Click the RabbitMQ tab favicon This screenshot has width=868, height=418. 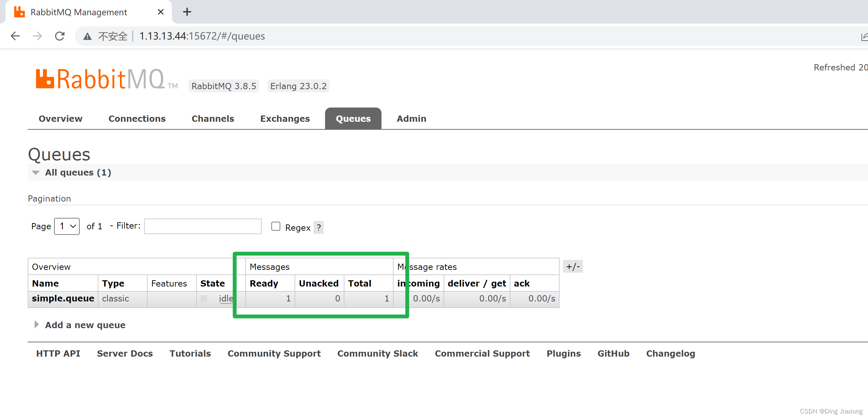19,12
